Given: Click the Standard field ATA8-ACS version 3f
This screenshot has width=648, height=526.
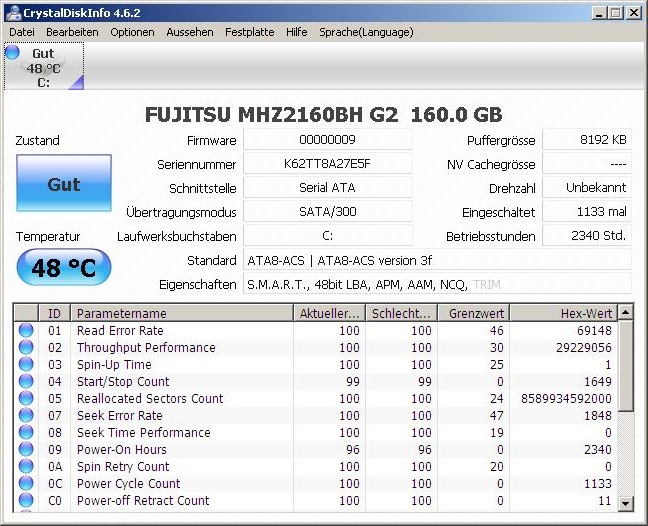Looking at the screenshot, I should pyautogui.click(x=438, y=260).
